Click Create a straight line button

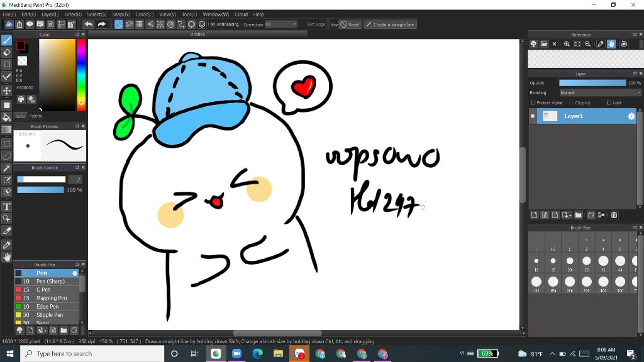(390, 25)
